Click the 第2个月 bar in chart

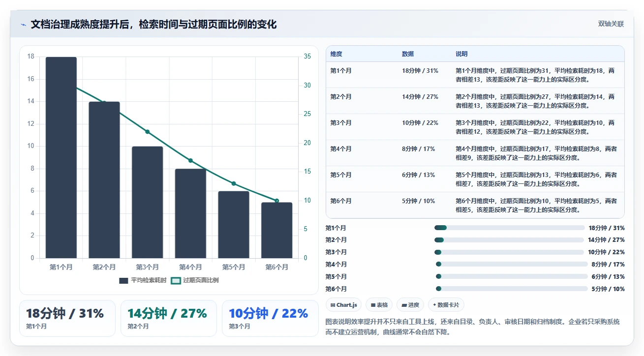tap(104, 180)
